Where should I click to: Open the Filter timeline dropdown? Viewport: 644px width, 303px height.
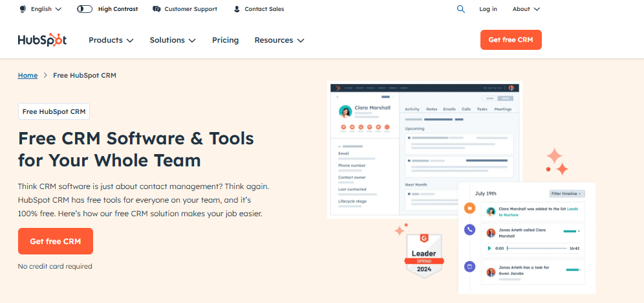coord(567,194)
